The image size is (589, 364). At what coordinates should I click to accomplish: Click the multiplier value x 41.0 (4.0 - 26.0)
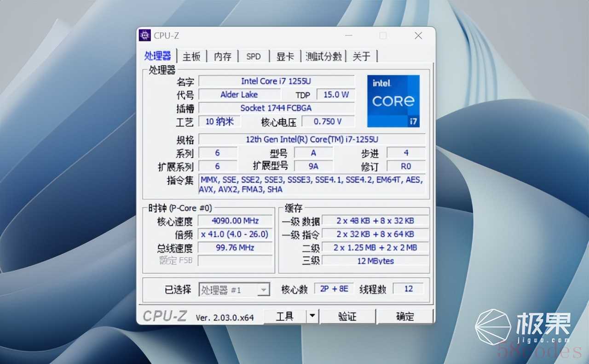[235, 234]
